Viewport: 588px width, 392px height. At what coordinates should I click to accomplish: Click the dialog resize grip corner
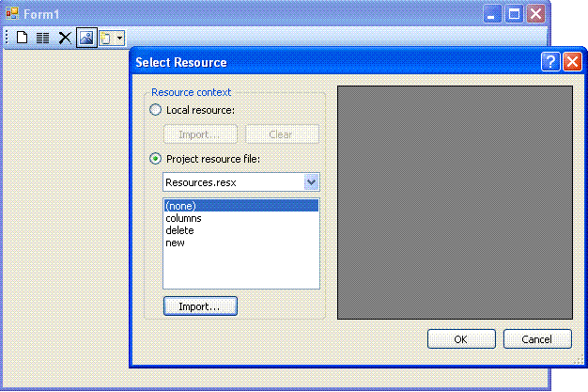tap(579, 360)
